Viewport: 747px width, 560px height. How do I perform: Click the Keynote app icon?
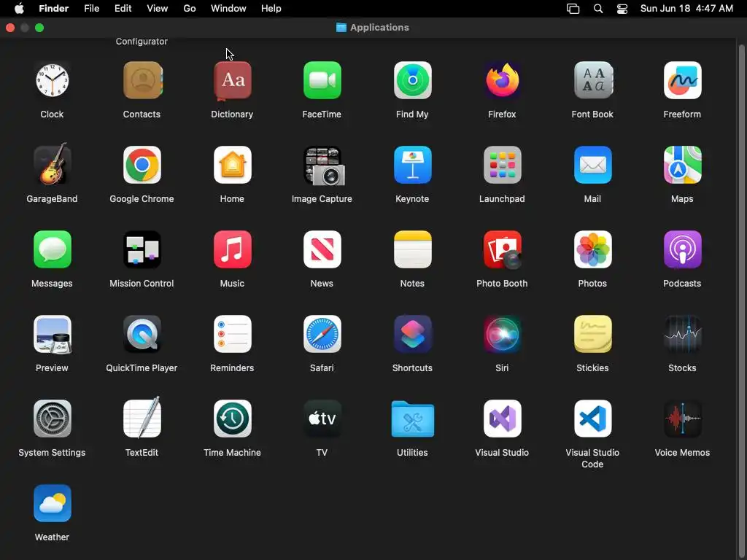click(x=413, y=165)
